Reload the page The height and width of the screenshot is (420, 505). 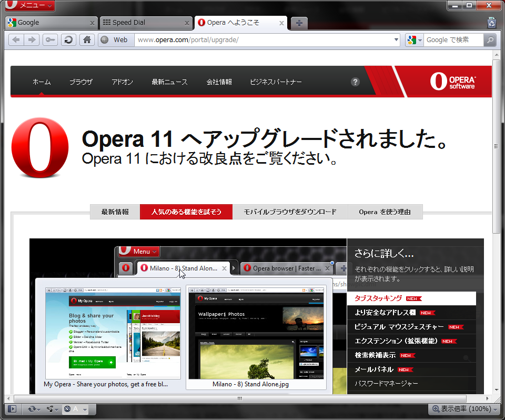pos(68,39)
